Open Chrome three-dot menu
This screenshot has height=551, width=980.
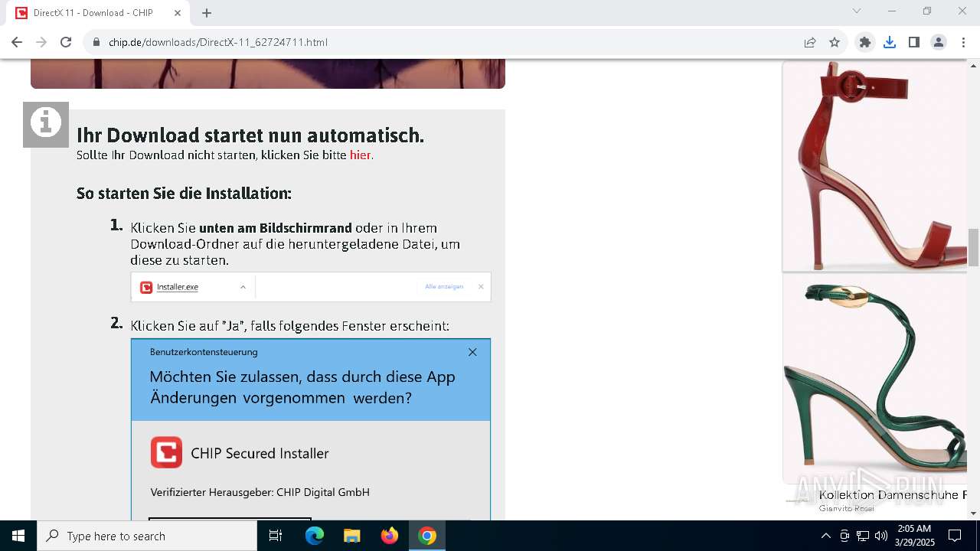point(963,42)
